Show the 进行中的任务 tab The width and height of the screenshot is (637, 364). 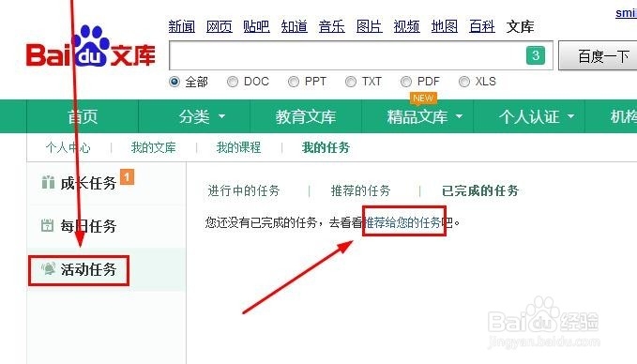point(244,190)
